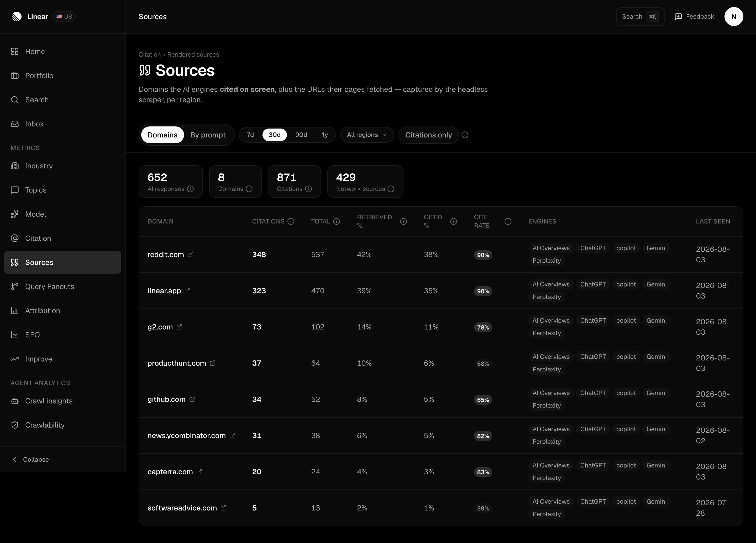756x543 pixels.
Task: Open Home from sidebar
Action: click(x=63, y=52)
